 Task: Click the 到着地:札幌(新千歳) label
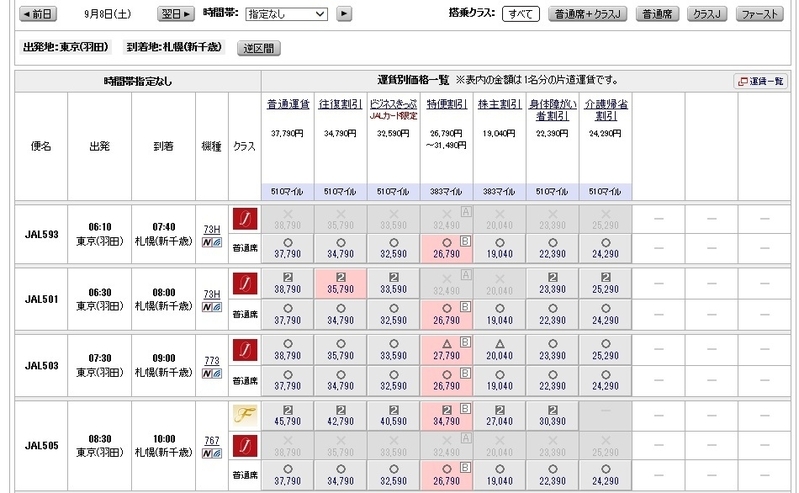(174, 47)
